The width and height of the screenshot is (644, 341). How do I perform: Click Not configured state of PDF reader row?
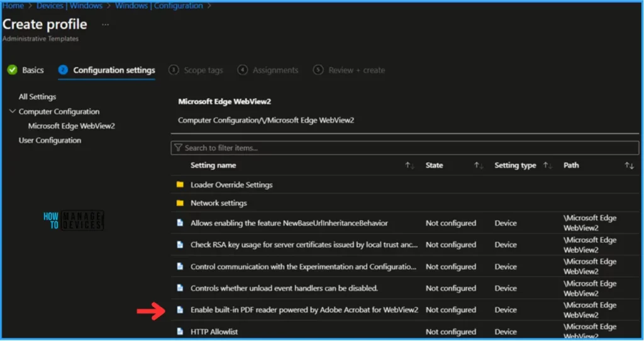[451, 310]
